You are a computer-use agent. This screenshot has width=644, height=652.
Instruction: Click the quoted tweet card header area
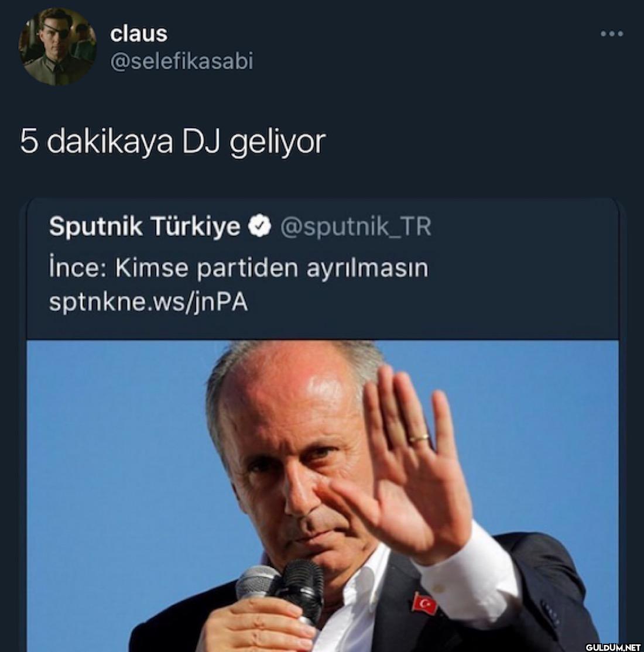tap(323, 268)
